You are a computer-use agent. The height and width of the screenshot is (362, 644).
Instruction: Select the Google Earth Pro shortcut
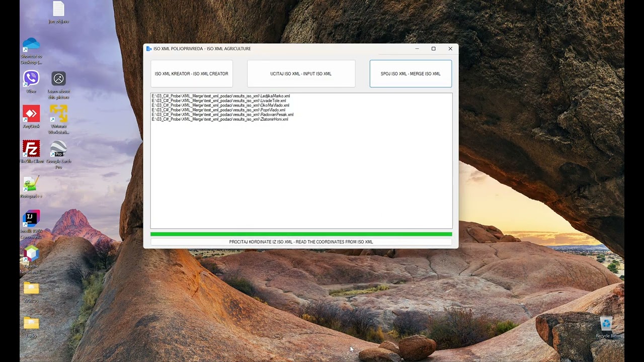(x=58, y=155)
